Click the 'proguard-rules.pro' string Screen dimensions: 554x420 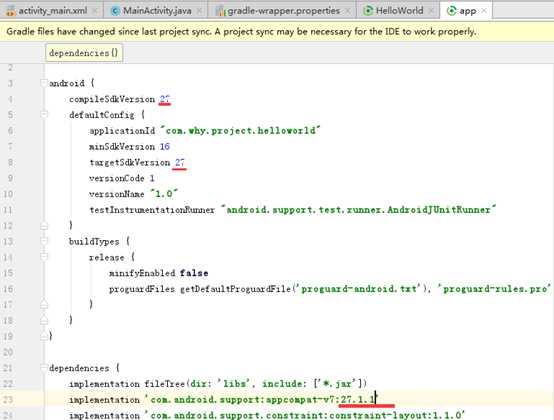[494, 289]
